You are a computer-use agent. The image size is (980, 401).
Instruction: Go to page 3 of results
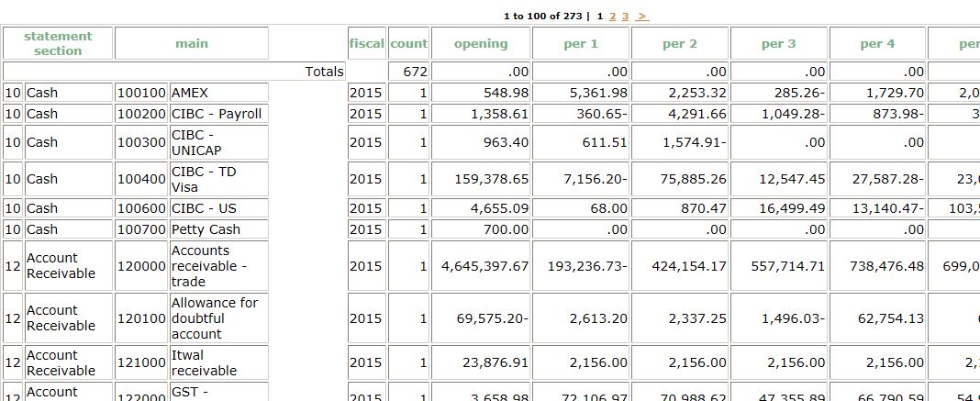pos(625,17)
